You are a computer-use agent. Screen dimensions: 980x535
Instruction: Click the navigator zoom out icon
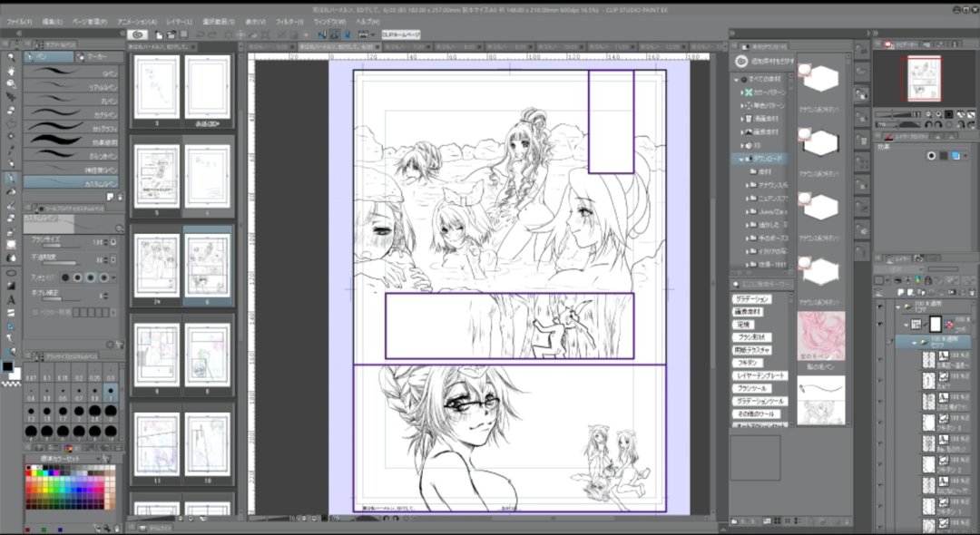(x=928, y=115)
